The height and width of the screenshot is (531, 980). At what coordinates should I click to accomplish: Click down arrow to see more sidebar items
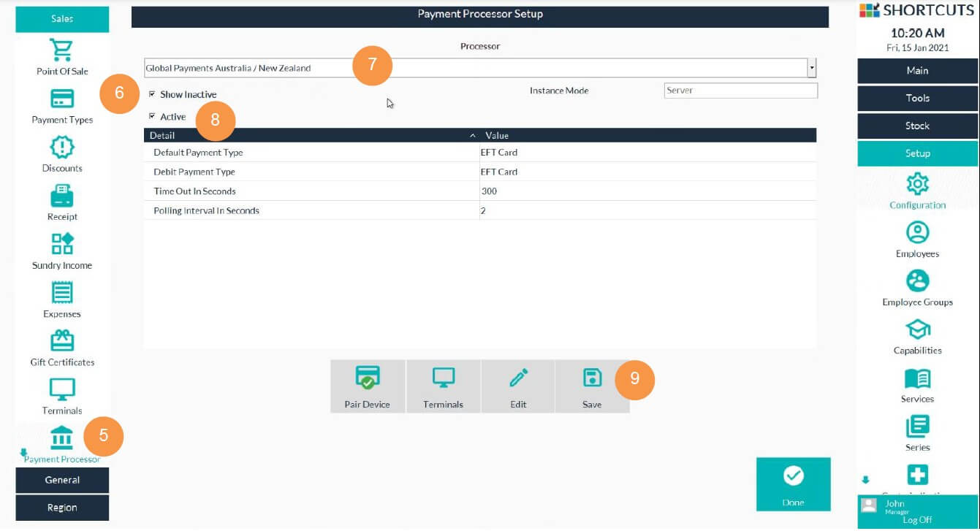click(23, 453)
